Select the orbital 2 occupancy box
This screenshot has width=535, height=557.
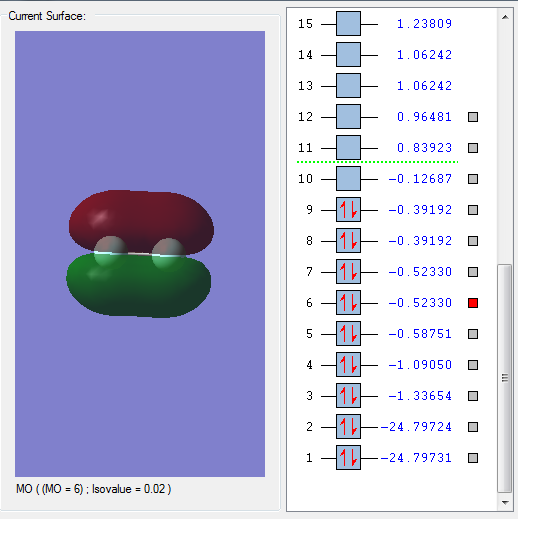tap(348, 427)
